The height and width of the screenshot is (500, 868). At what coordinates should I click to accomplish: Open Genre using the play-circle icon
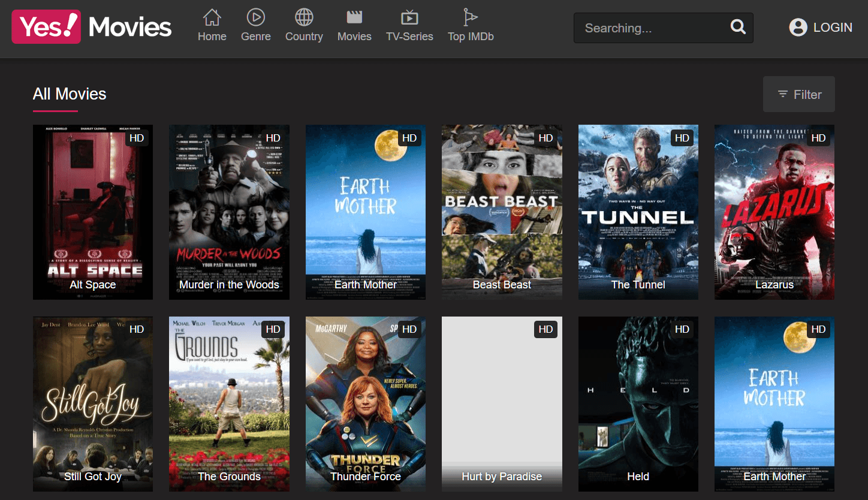tap(256, 17)
